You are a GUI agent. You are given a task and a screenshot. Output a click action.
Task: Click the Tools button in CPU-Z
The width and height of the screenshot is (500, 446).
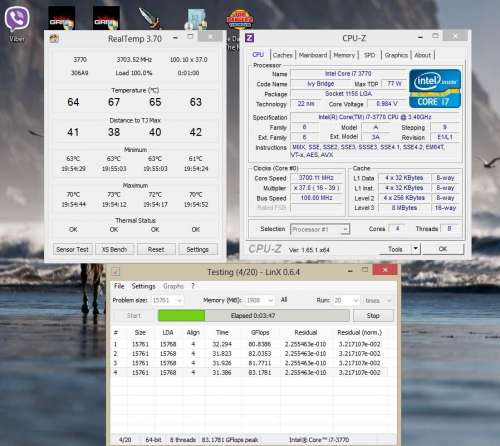(x=395, y=249)
